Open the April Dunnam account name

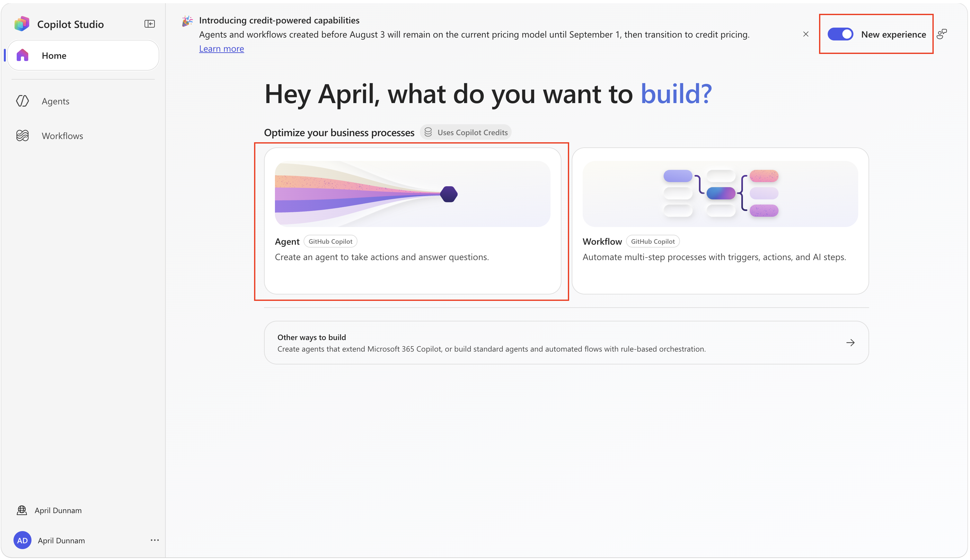[x=61, y=540]
